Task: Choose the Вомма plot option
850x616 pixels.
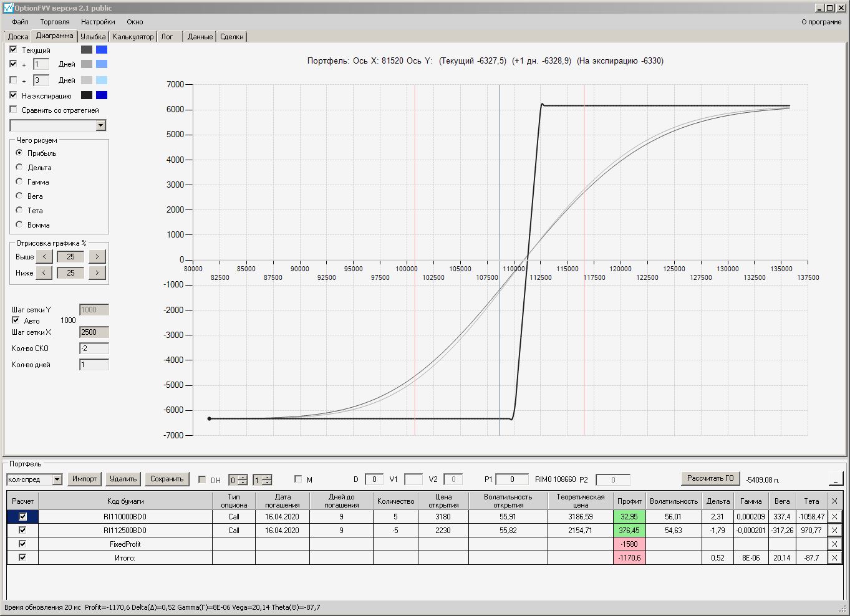Action: 19,224
